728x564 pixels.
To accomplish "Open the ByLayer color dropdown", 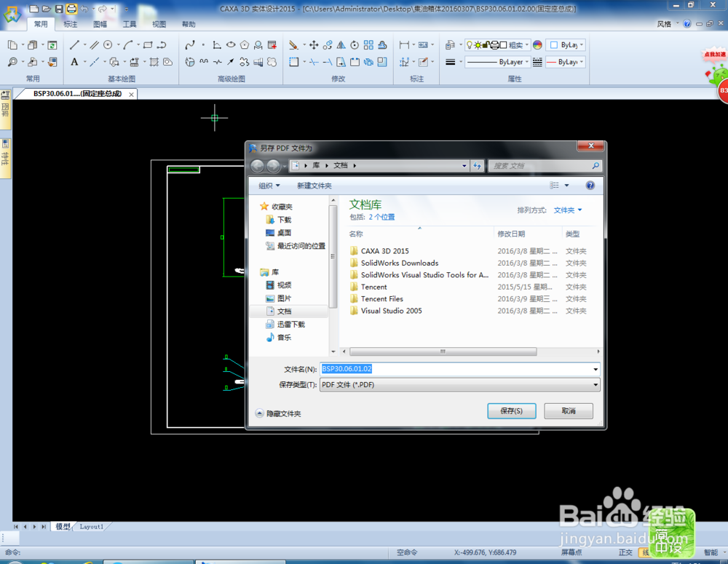I will click(566, 44).
